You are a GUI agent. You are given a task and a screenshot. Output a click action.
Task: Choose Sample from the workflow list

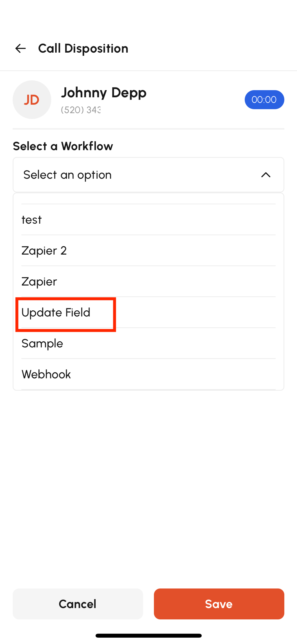click(x=148, y=343)
